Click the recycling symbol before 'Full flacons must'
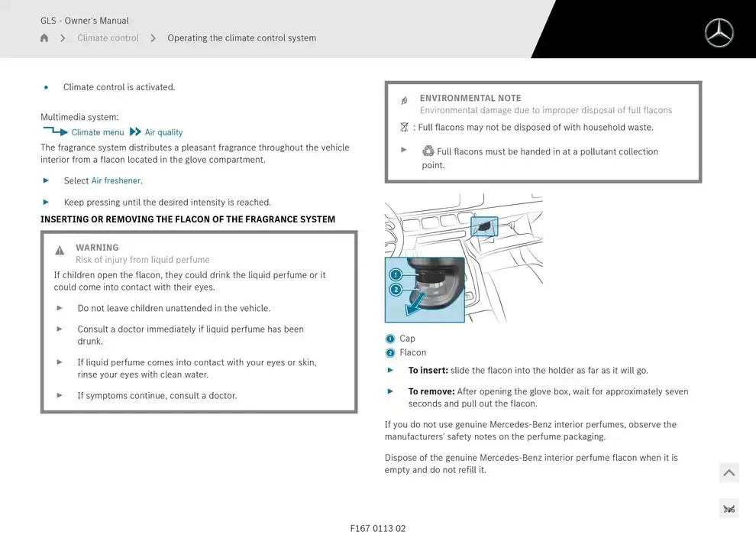The height and width of the screenshot is (535, 756). pos(428,151)
